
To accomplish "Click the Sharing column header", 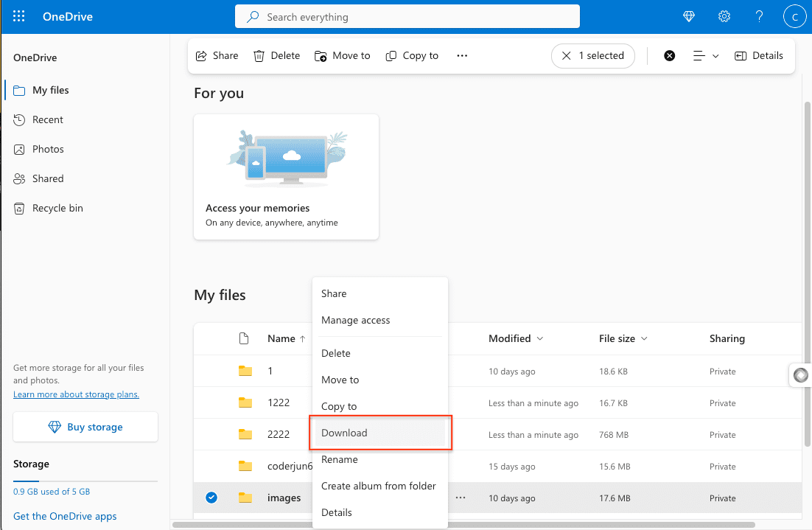I will [727, 338].
